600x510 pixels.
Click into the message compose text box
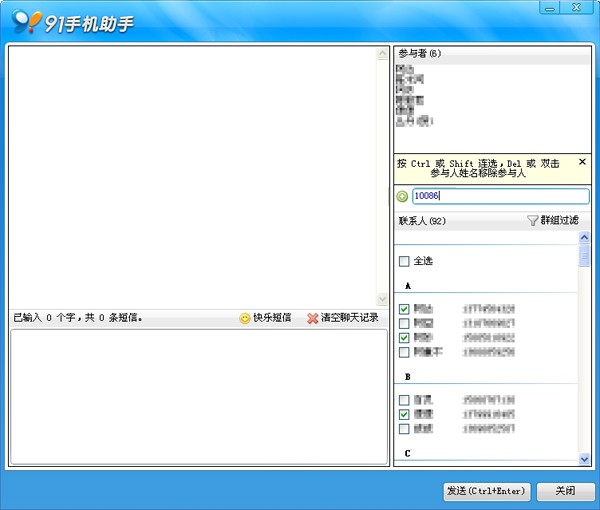point(199,397)
